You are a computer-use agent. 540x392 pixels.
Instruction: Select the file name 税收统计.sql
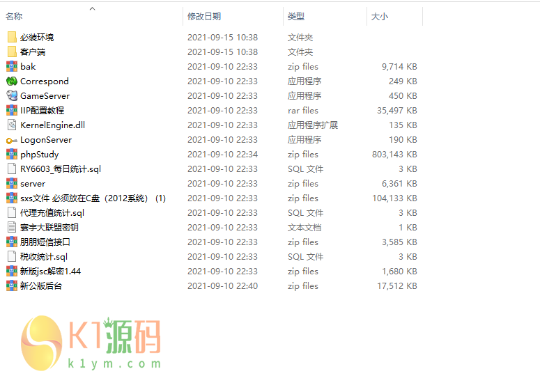(x=44, y=257)
